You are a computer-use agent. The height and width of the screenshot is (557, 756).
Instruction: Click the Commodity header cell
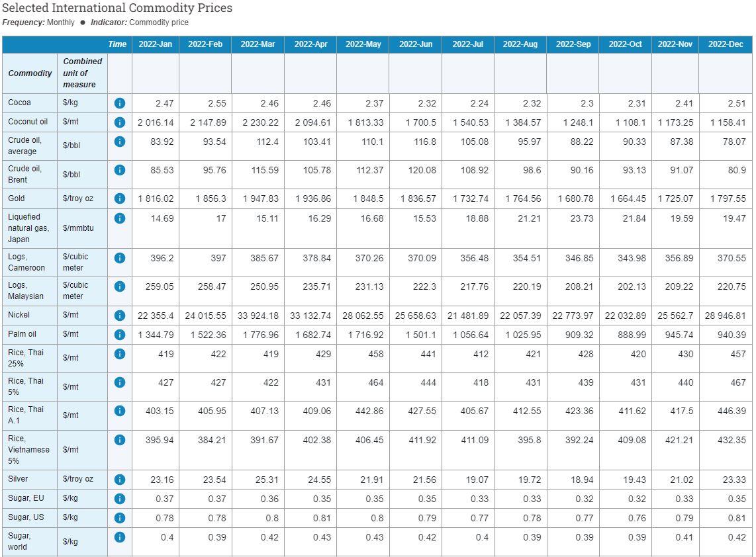[29, 73]
